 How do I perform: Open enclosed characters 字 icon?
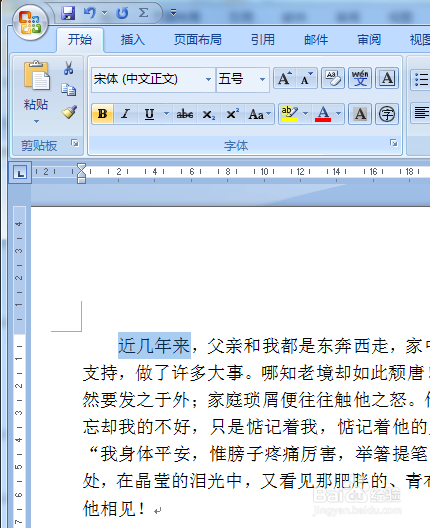point(387,114)
